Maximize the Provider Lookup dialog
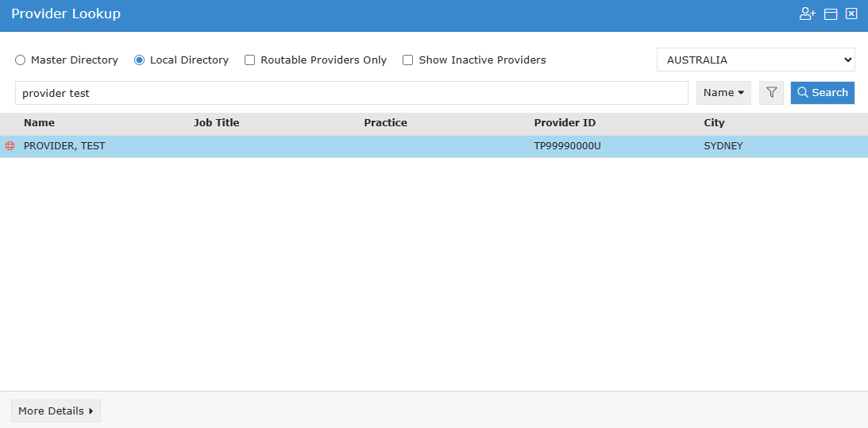Viewport: 868px width, 428px height. coord(831,13)
